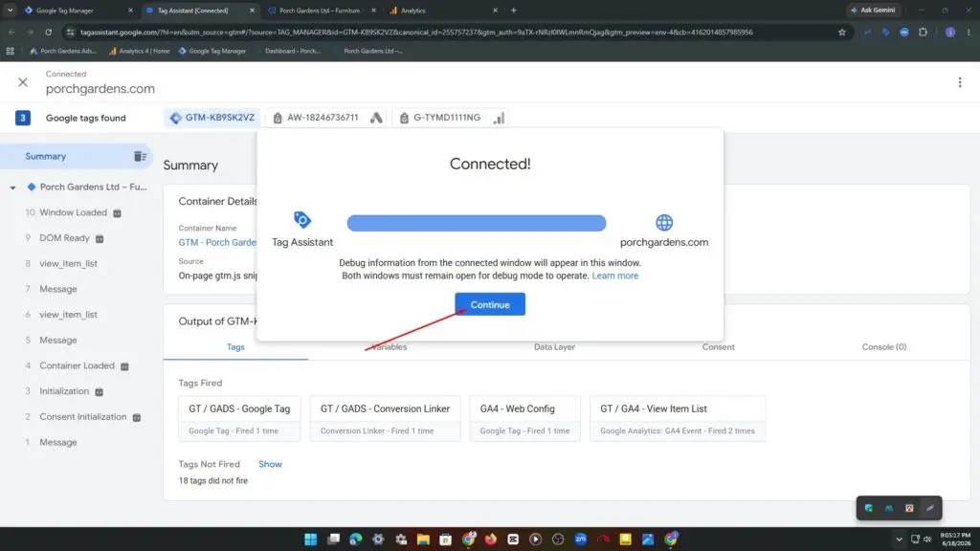Open the Chrome extensions puzzle icon

(924, 32)
